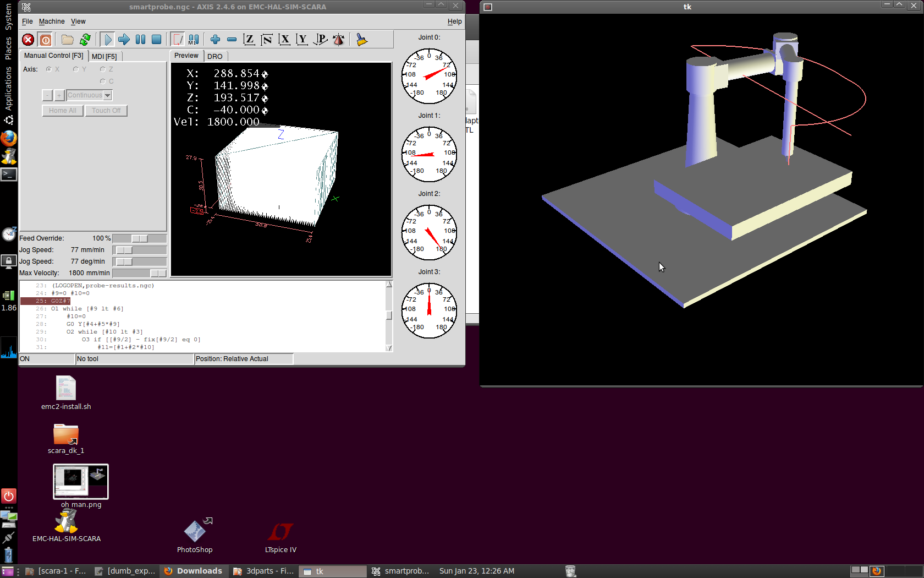Switch to the DRO tab
Viewport: 924px width, 578px height.
(215, 56)
